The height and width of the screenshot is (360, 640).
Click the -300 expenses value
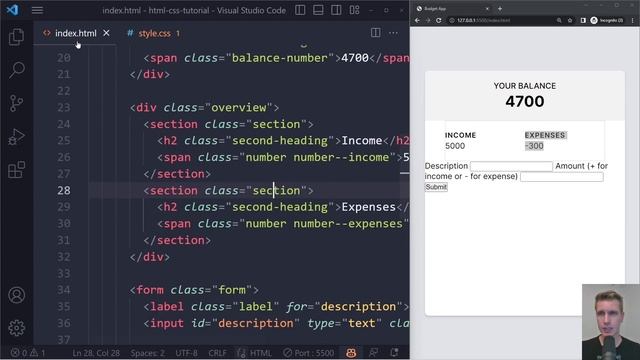(x=534, y=146)
